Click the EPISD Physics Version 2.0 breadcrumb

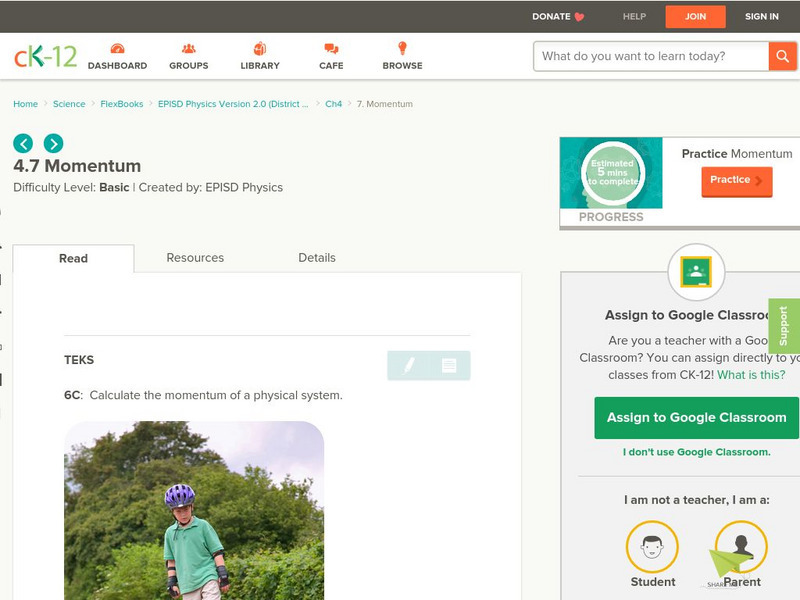233,104
